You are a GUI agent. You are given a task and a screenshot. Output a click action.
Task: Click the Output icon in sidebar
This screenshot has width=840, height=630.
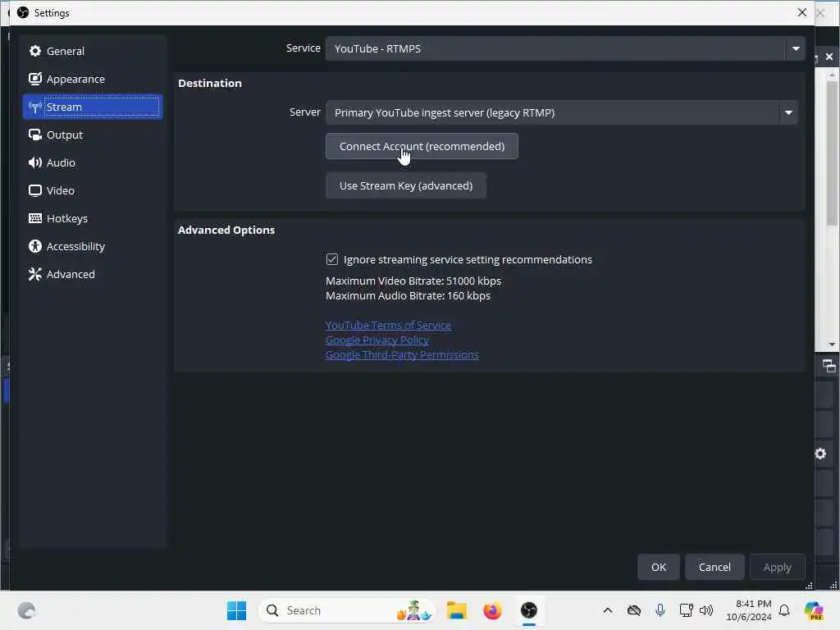click(x=34, y=135)
